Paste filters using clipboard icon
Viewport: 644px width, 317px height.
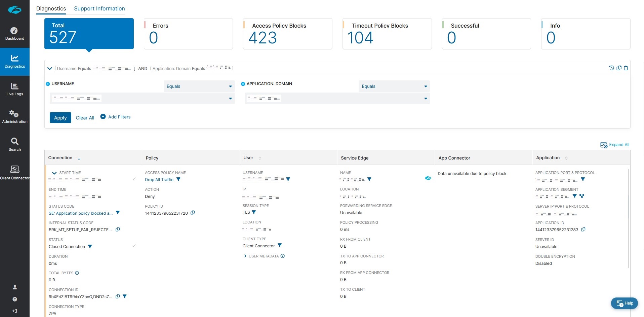[x=626, y=68]
